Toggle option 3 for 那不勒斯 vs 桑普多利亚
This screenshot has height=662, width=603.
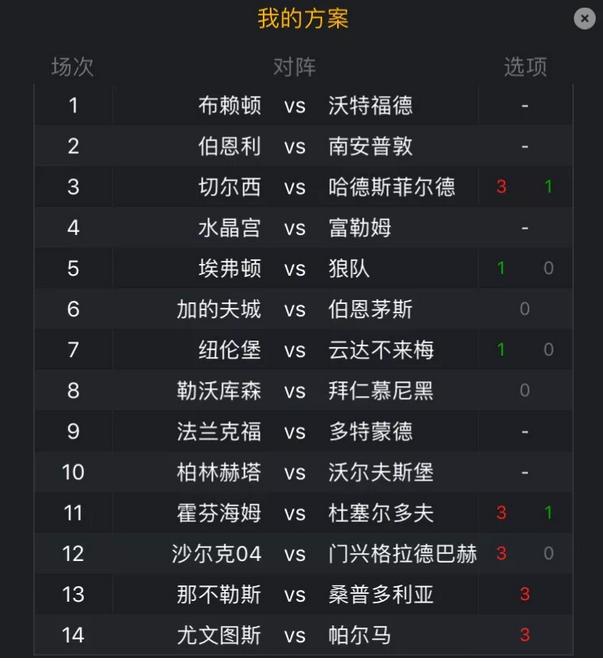coord(525,595)
